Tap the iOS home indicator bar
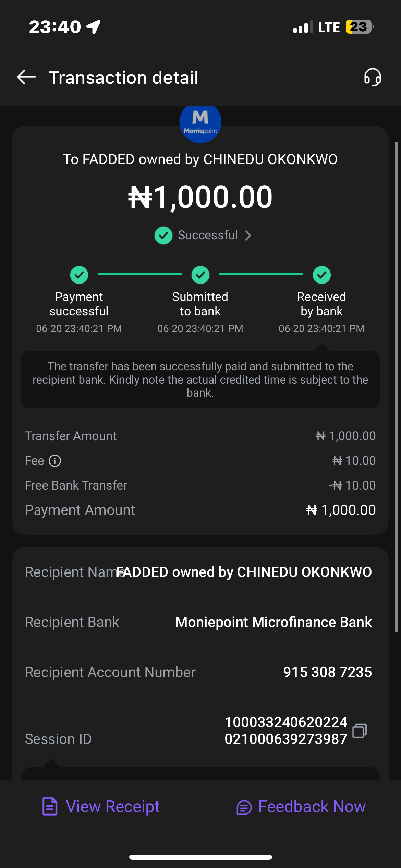The image size is (401, 868). 200,857
